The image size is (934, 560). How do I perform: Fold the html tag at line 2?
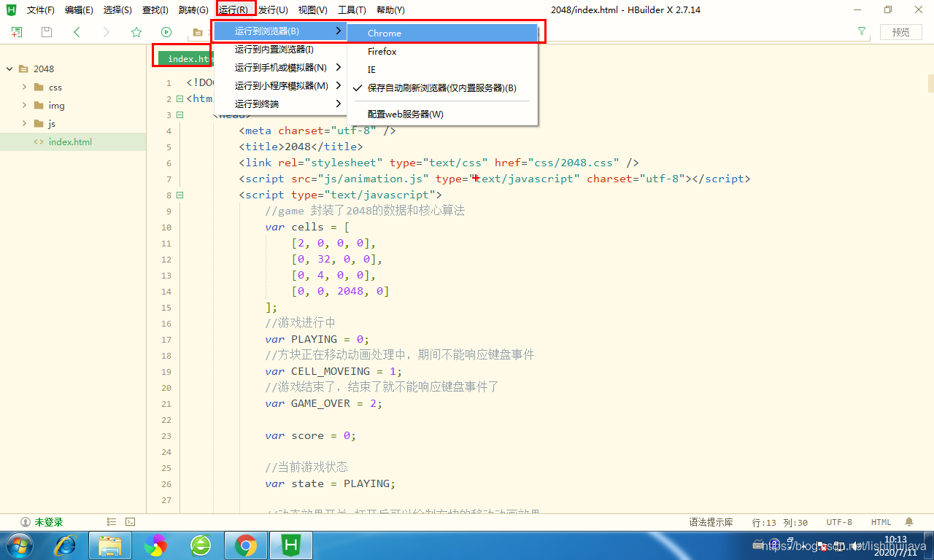(x=180, y=98)
